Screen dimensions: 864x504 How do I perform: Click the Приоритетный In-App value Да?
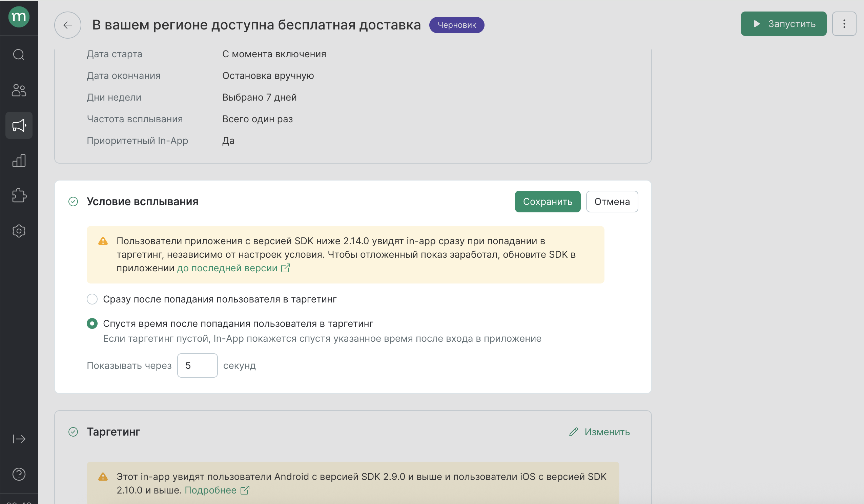(x=228, y=141)
